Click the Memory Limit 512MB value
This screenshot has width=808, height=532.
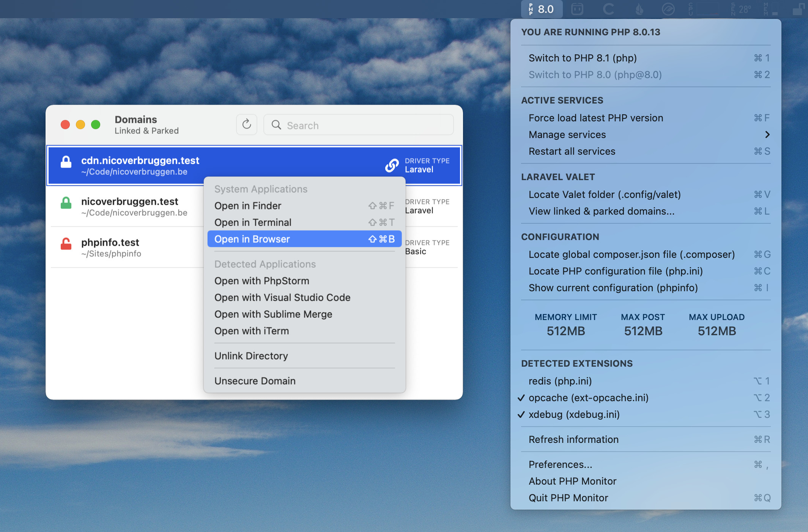(x=566, y=331)
